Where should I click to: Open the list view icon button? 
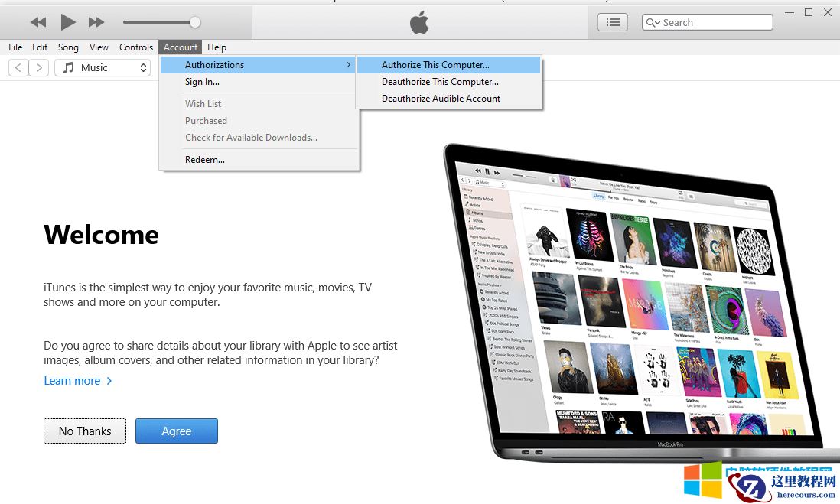[x=612, y=22]
